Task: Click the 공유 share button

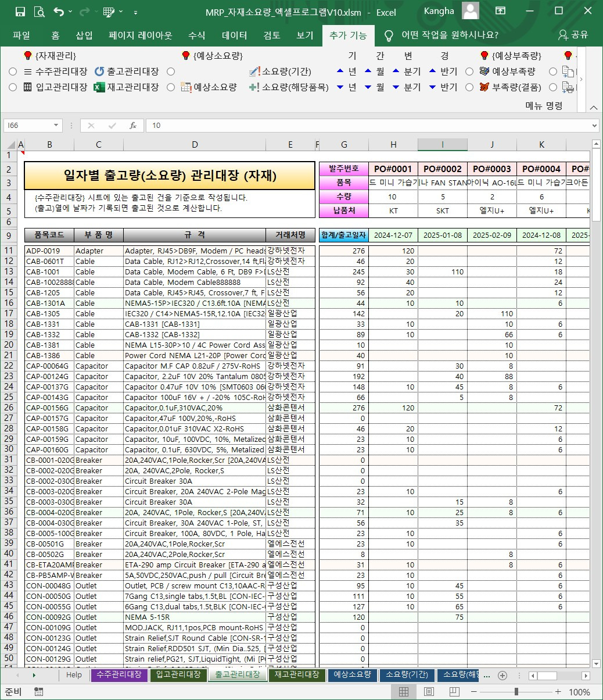Action: click(x=573, y=35)
